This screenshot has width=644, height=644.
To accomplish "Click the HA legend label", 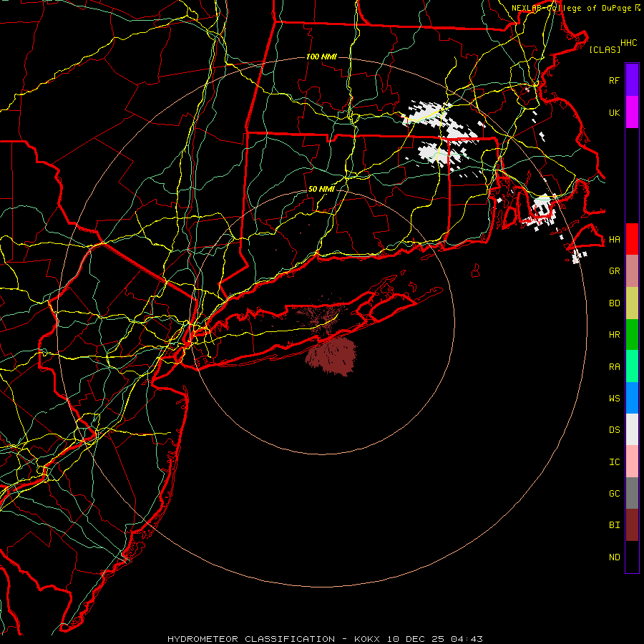I will [x=614, y=239].
